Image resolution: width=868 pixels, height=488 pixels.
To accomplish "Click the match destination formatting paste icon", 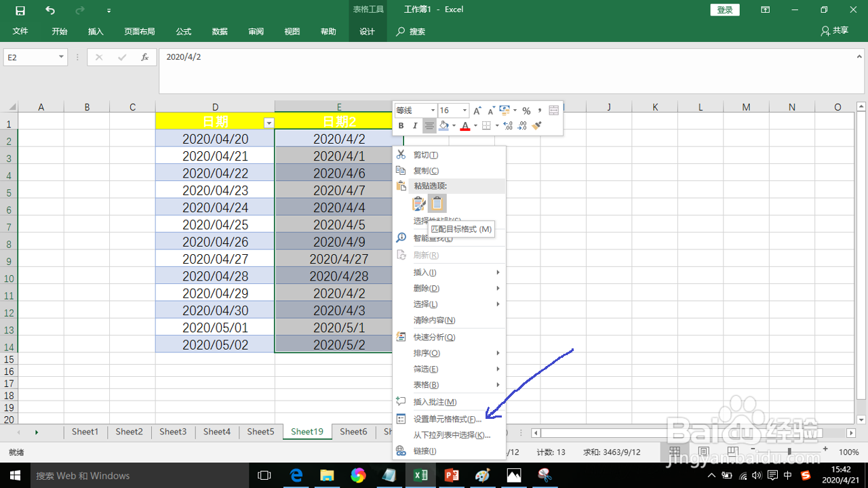I will pos(437,203).
